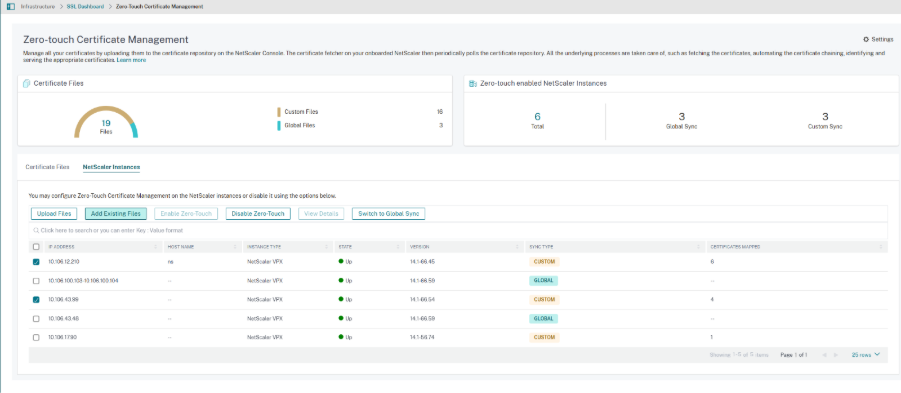Go to Infrastructure breadcrumb
901x393 pixels.
click(x=38, y=6)
